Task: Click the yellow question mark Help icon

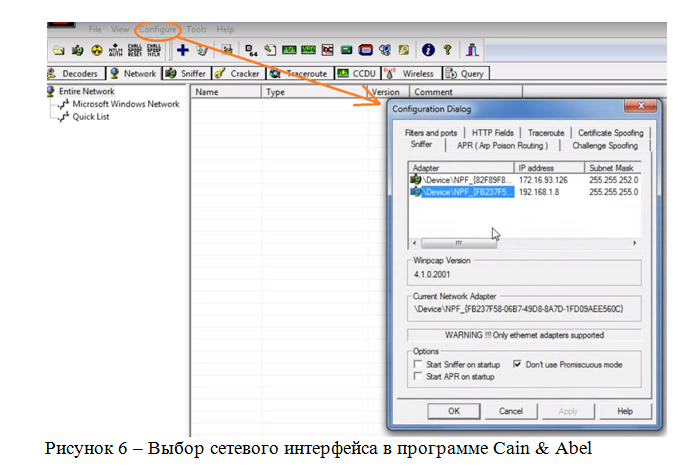Action: coord(447,50)
